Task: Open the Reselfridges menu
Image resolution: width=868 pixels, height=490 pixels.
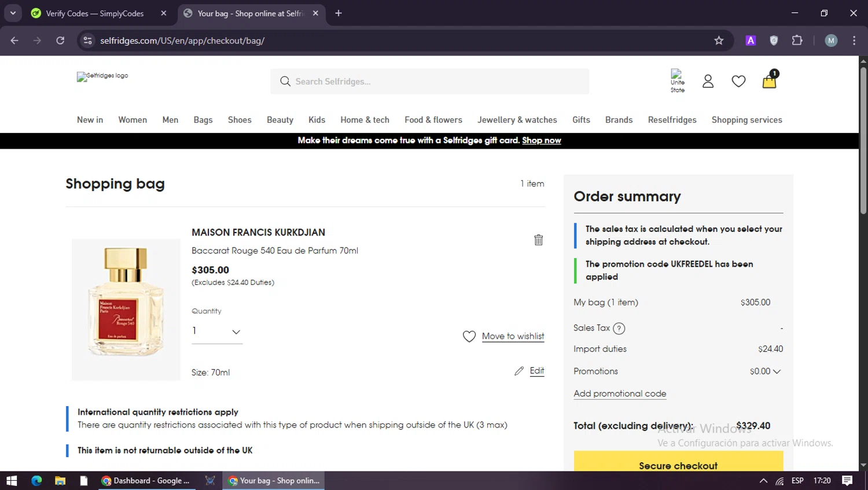Action: click(x=672, y=120)
